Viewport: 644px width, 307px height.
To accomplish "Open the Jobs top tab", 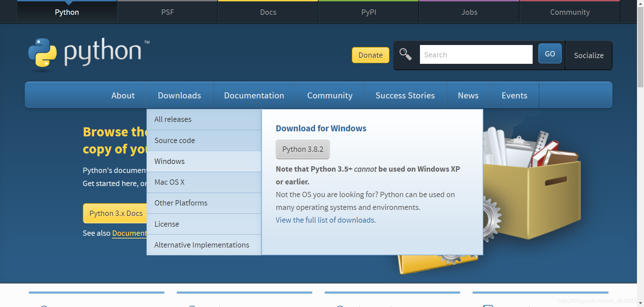I will [469, 12].
